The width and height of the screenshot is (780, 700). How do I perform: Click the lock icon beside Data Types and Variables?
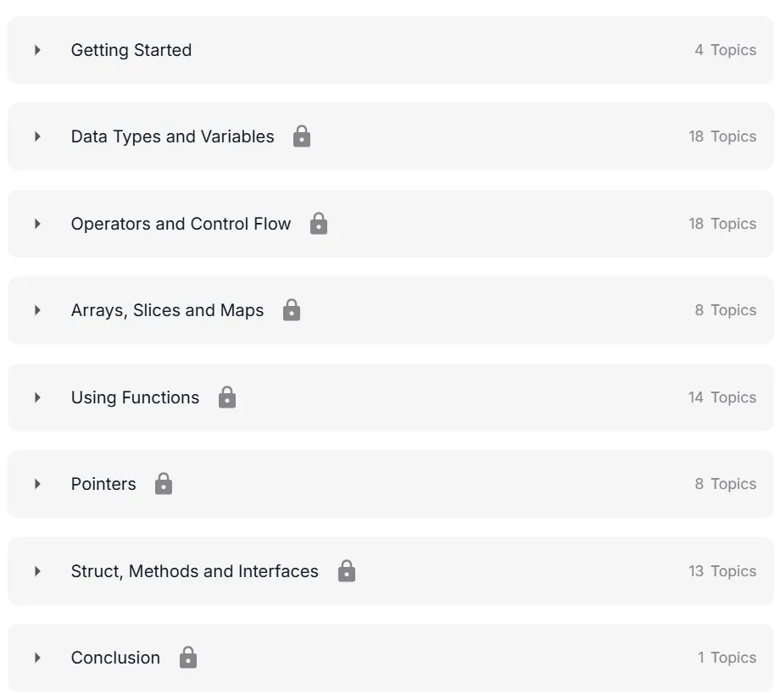click(302, 136)
